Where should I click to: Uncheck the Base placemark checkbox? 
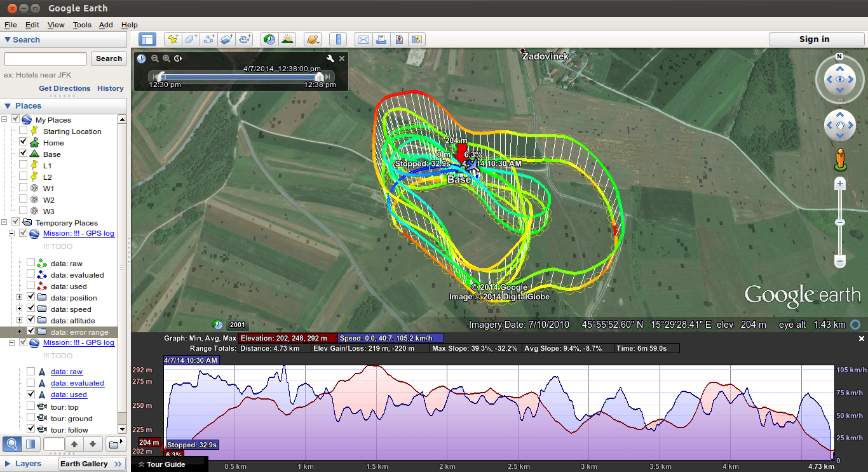coord(24,154)
